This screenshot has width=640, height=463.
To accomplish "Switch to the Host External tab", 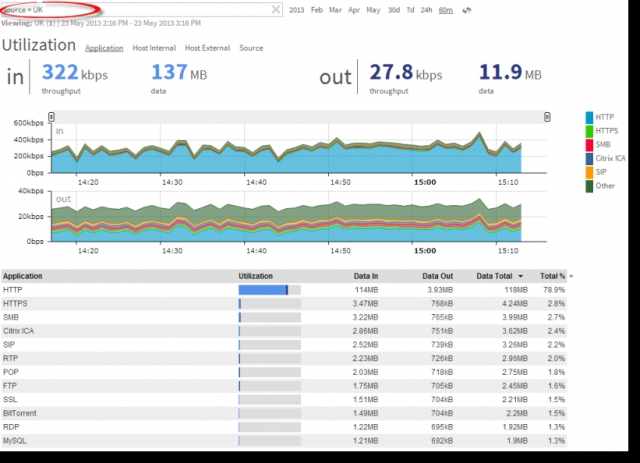I will pos(207,48).
